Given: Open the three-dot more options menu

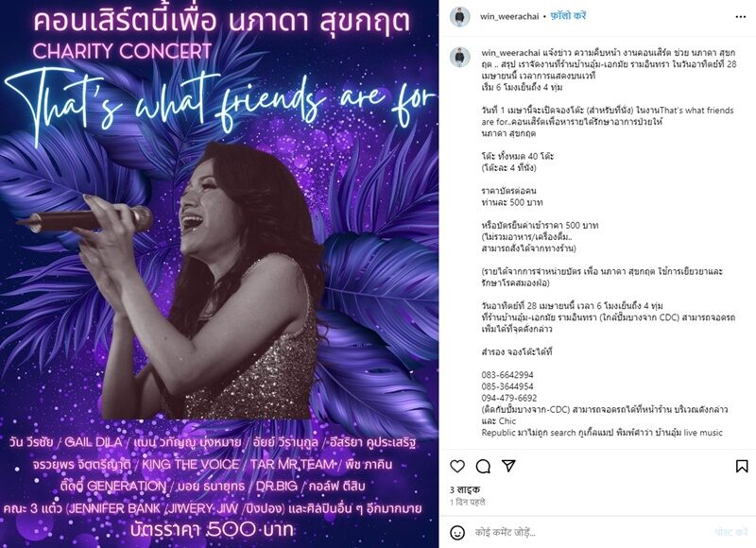Looking at the screenshot, I should click(741, 17).
